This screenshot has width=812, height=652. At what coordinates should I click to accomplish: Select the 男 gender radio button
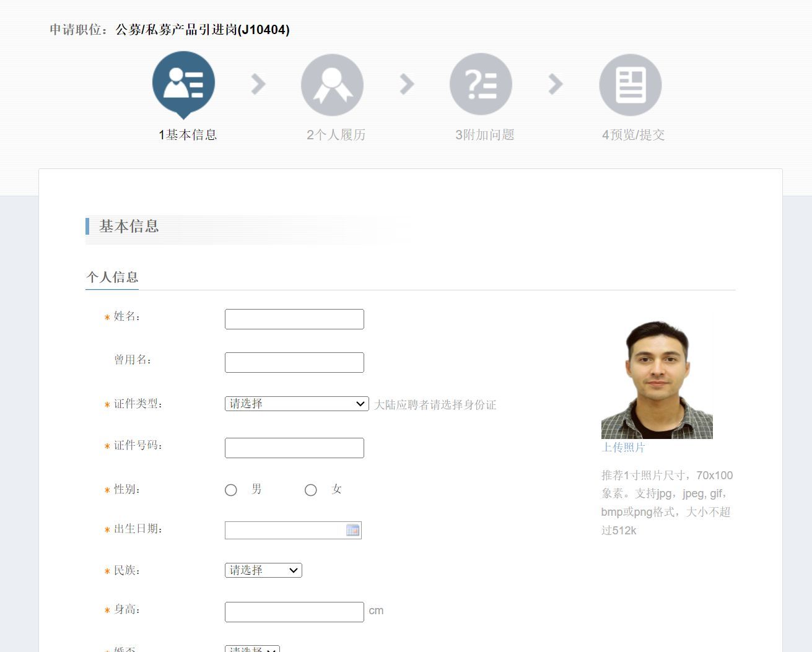[231, 490]
